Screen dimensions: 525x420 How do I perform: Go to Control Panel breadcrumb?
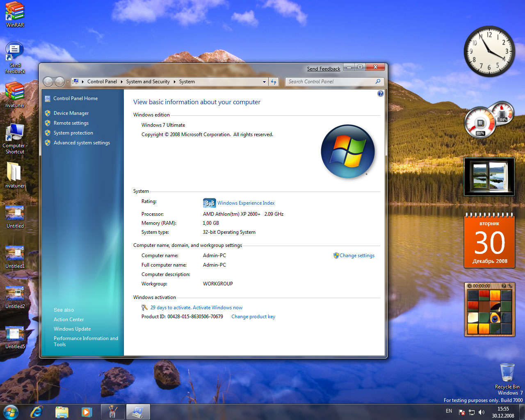click(x=102, y=82)
